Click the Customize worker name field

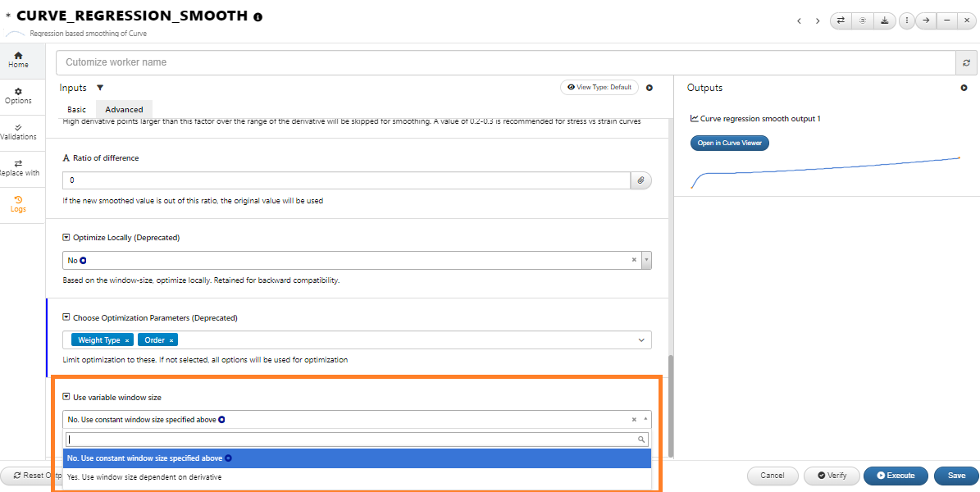505,62
